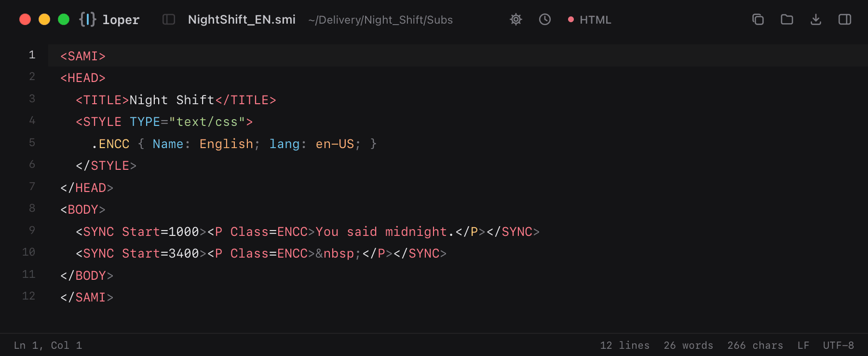Open file history clock icon
This screenshot has height=356, width=868.
tap(545, 19)
